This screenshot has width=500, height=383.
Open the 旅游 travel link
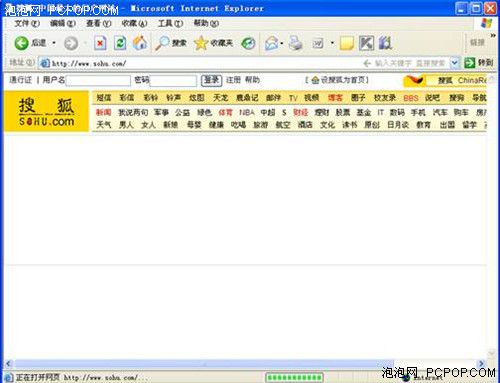click(260, 125)
